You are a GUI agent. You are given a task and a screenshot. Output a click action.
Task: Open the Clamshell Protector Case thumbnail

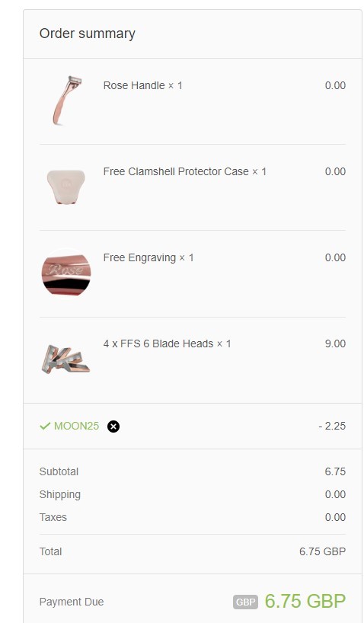[x=66, y=187]
